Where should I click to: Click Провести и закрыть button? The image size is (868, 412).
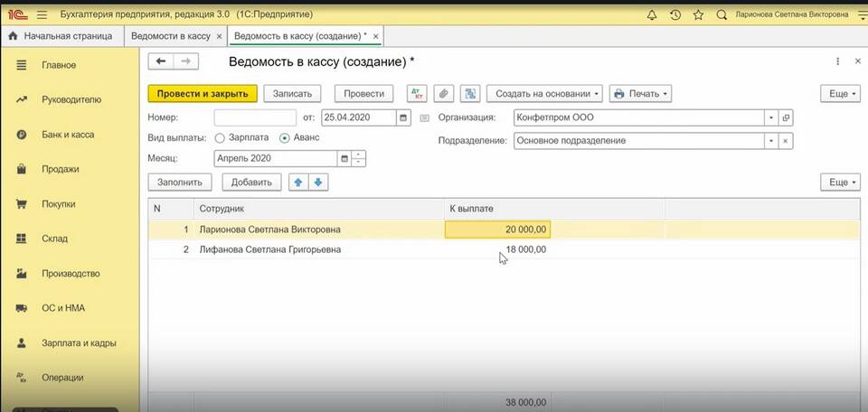pos(203,94)
